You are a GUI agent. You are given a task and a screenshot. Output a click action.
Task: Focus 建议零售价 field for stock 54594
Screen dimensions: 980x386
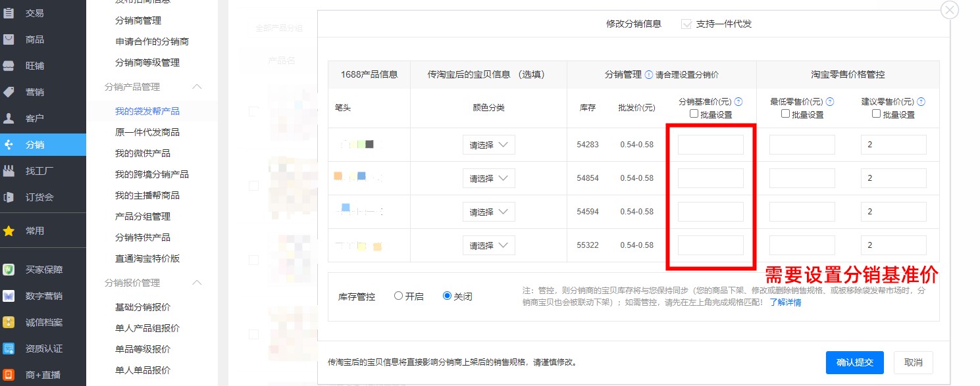pyautogui.click(x=894, y=212)
